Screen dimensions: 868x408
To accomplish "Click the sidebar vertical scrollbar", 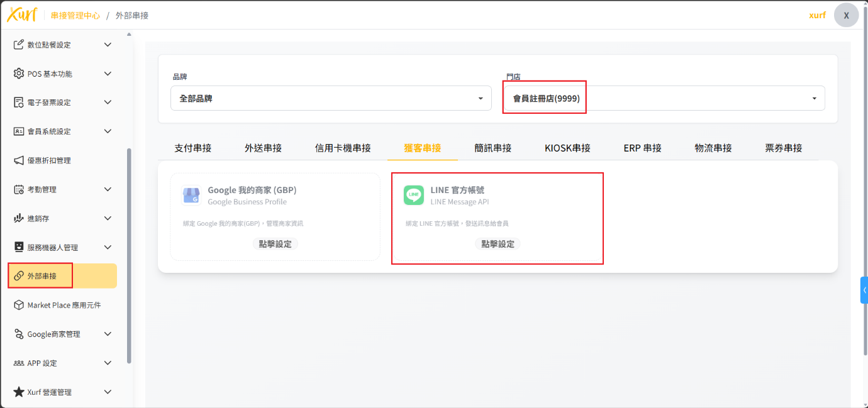I will 129,256.
